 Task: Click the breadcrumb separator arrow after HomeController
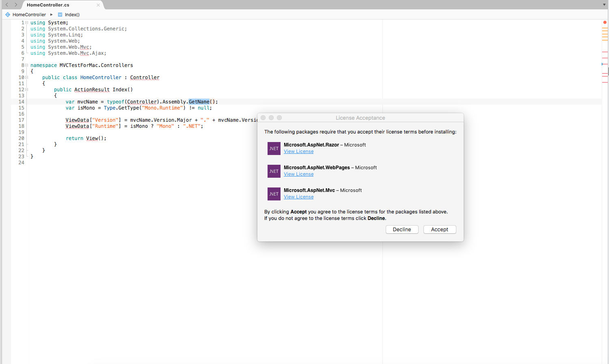[x=52, y=15]
